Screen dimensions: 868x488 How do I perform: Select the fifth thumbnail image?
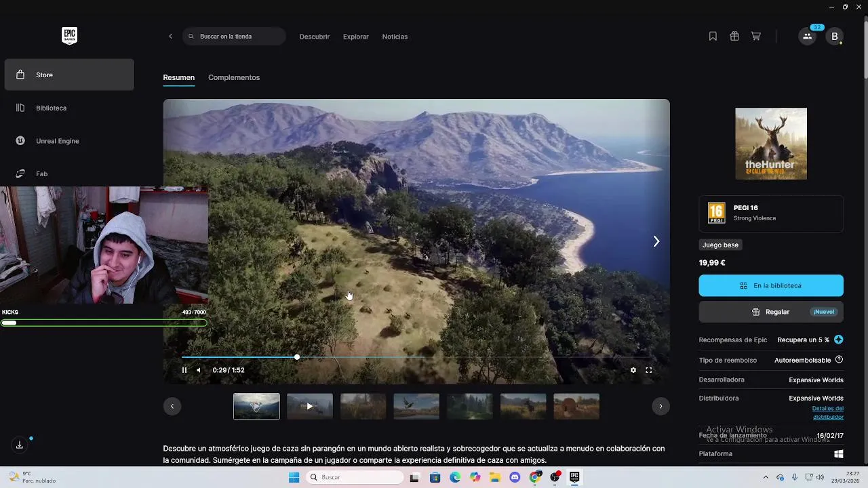pos(470,407)
